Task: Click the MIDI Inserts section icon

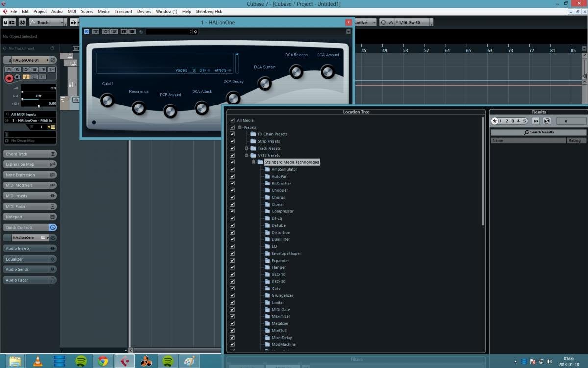Action: point(53,196)
